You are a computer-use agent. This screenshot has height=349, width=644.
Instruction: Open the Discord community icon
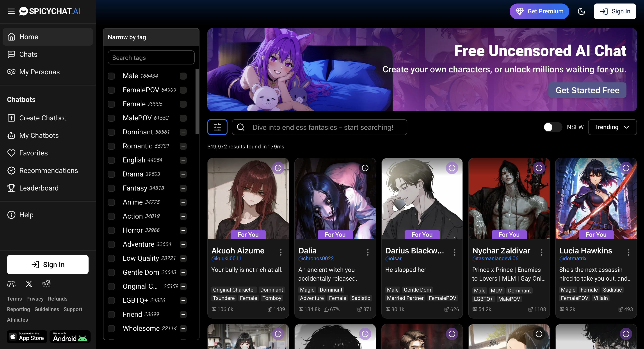(11, 283)
